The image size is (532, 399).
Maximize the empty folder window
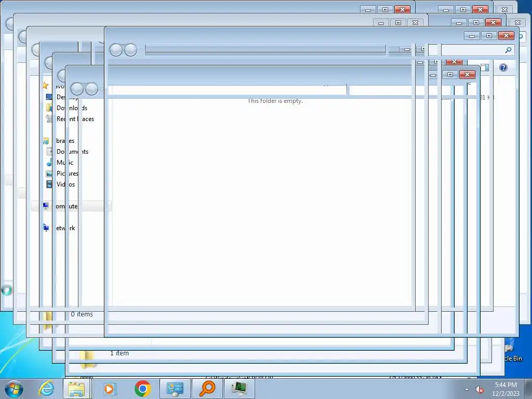tap(450, 75)
